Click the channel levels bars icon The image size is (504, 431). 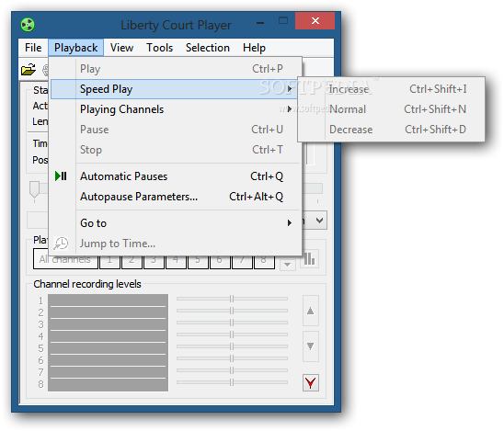click(309, 259)
